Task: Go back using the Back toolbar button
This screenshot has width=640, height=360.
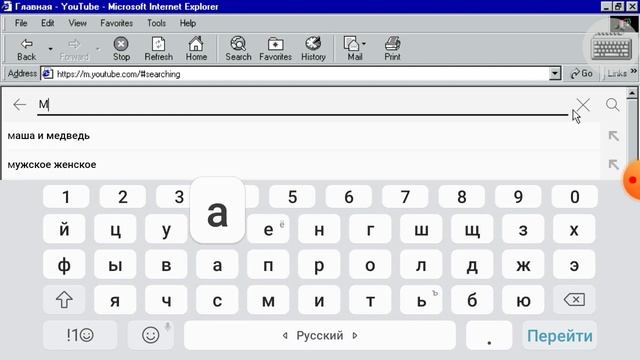Action: [27, 49]
